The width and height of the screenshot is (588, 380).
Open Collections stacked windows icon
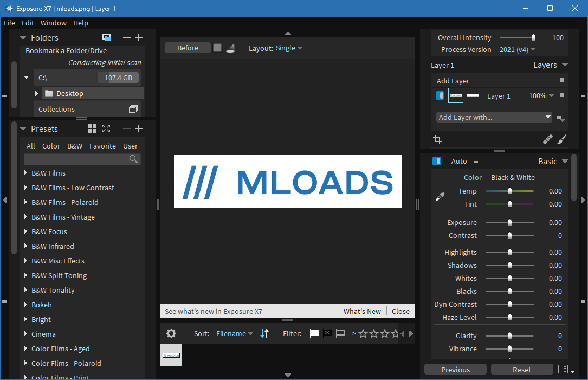(x=133, y=109)
